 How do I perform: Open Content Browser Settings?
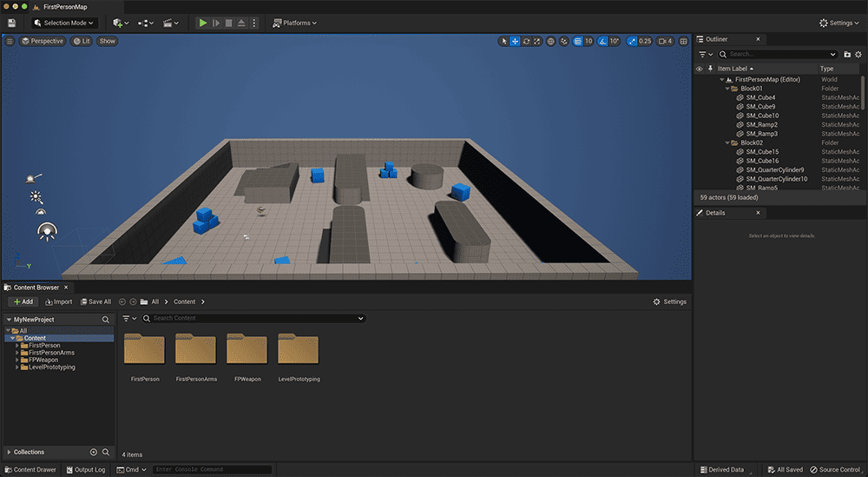670,302
